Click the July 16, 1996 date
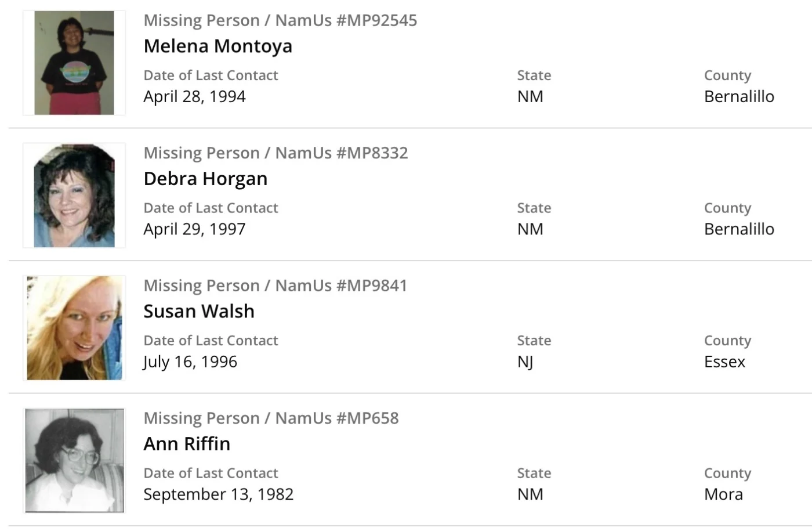Screen dimensions: 812x531 coord(190,362)
